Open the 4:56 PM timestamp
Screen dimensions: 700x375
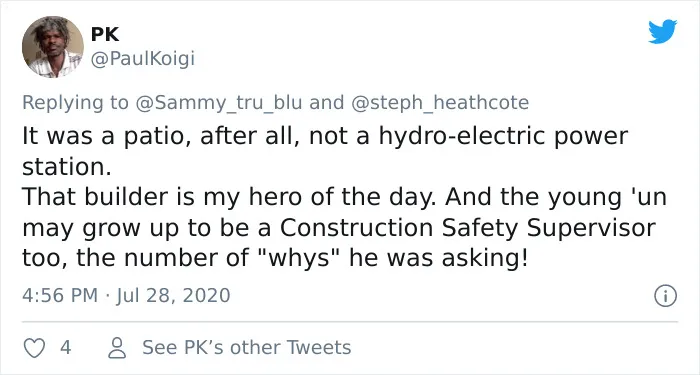point(60,296)
